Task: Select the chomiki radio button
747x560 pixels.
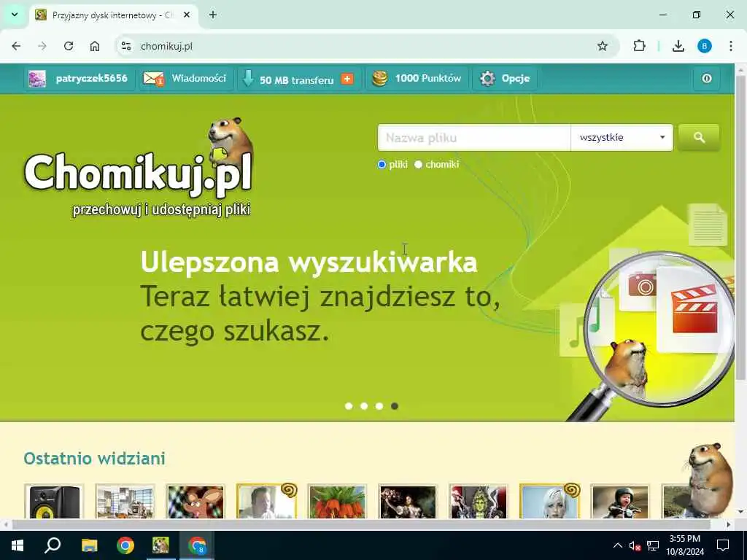Action: (418, 165)
